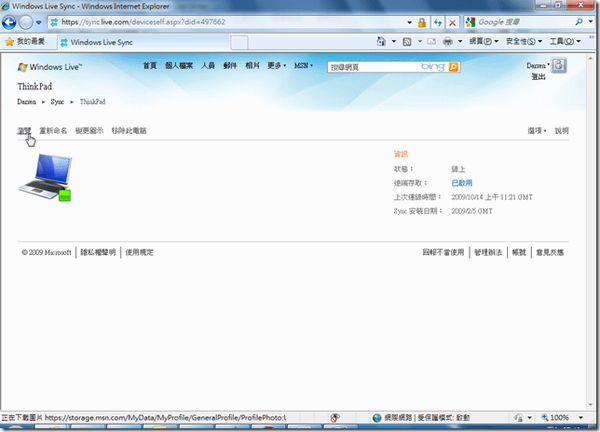The width and height of the screenshot is (600, 432).
Task: Click the zoom magnifier icon in status bar
Action: (545, 417)
